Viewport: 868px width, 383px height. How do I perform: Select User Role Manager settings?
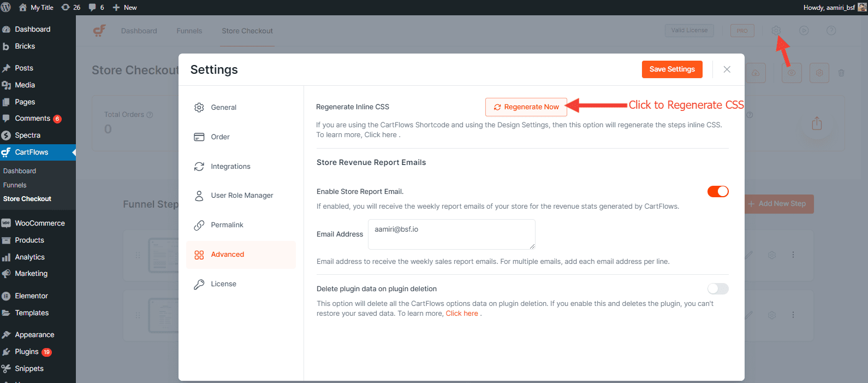tap(242, 196)
